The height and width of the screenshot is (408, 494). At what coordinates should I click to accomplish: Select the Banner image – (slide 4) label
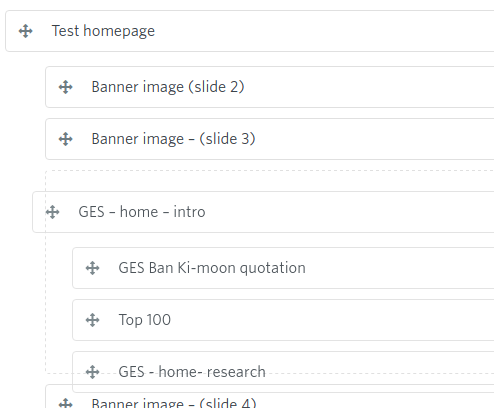pyautogui.click(x=174, y=403)
